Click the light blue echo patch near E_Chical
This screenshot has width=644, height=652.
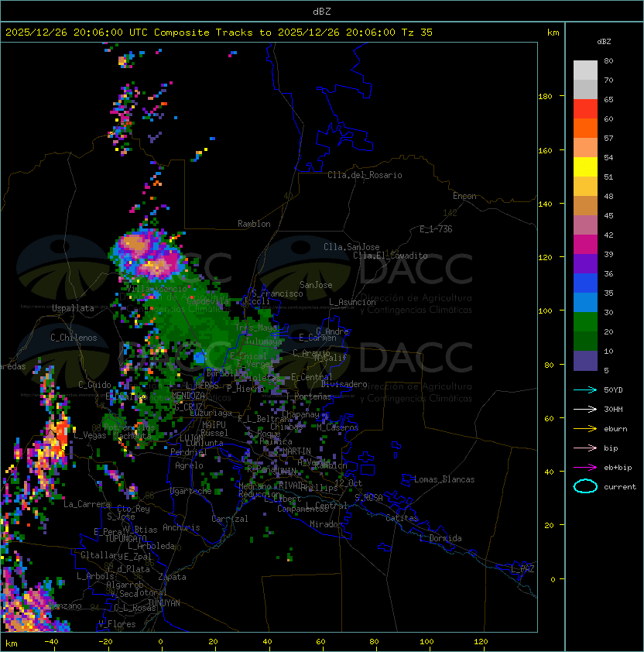pos(200,357)
